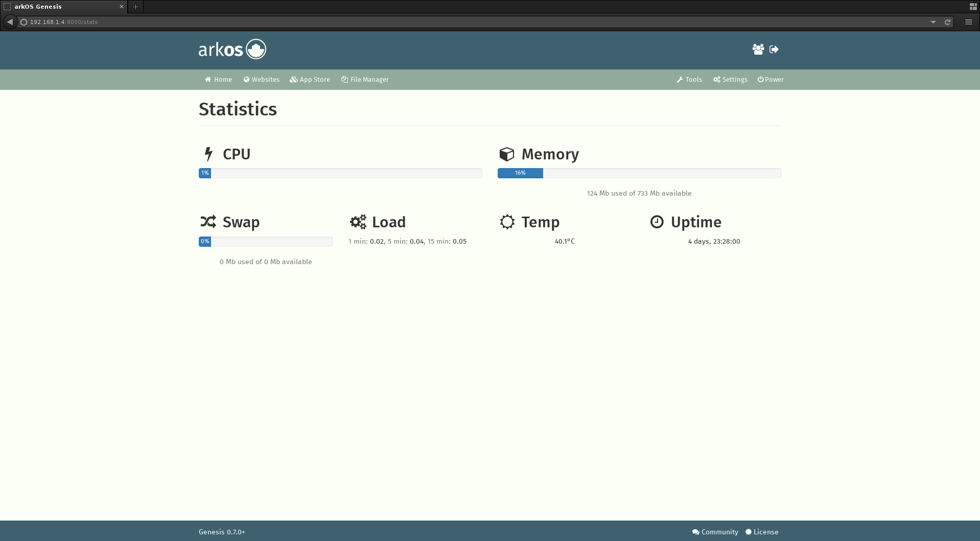Click the Swap heading text
Image resolution: width=980 pixels, height=541 pixels.
241,222
